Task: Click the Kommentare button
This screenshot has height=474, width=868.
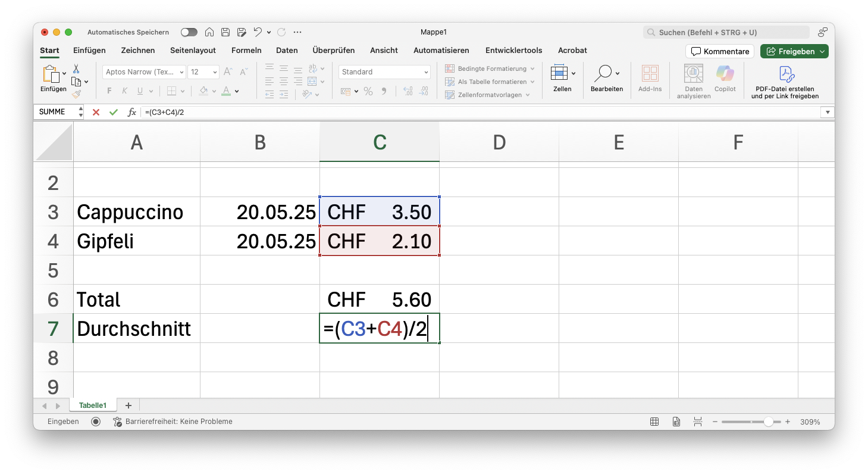Action: [720, 51]
